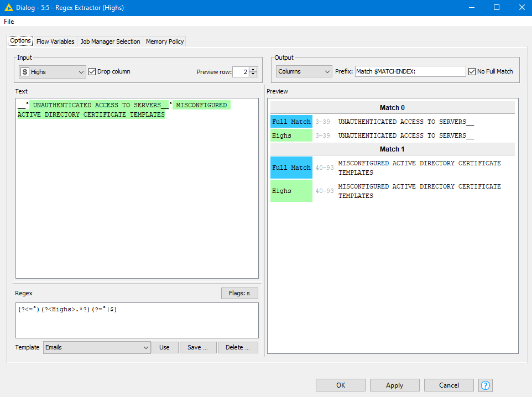Click the Flags: s button

click(x=239, y=293)
